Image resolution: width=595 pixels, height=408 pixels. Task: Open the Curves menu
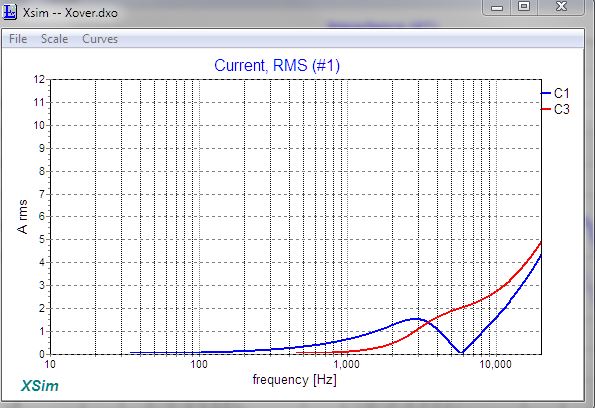tap(100, 39)
